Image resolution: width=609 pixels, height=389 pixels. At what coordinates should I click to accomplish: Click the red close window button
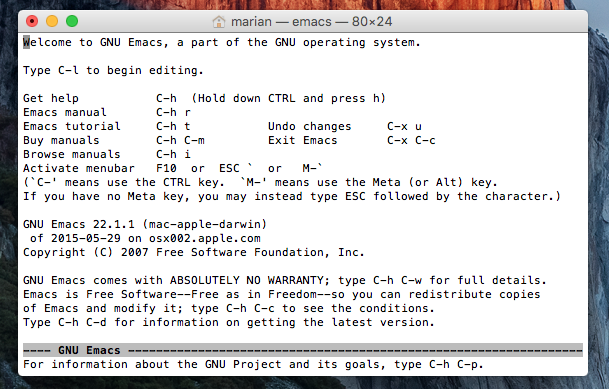pos(32,21)
